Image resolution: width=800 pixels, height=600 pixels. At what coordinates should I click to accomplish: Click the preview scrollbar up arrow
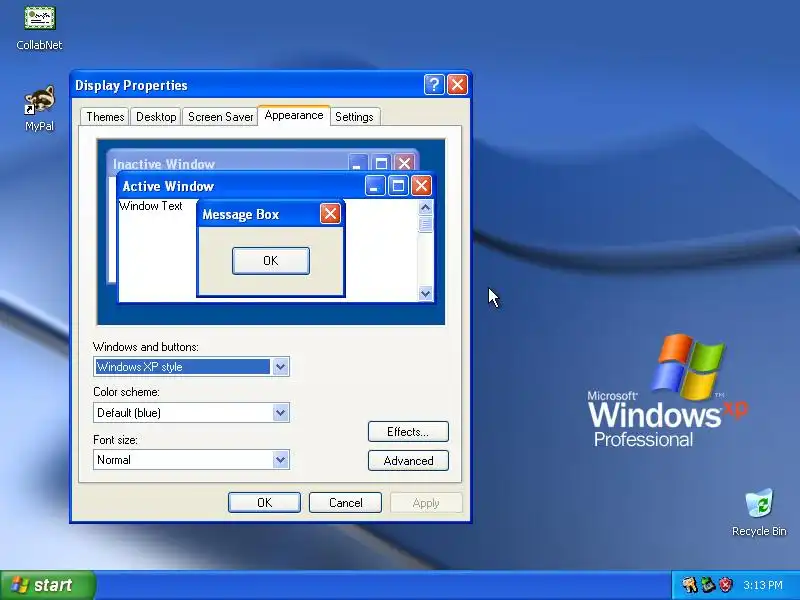426,207
